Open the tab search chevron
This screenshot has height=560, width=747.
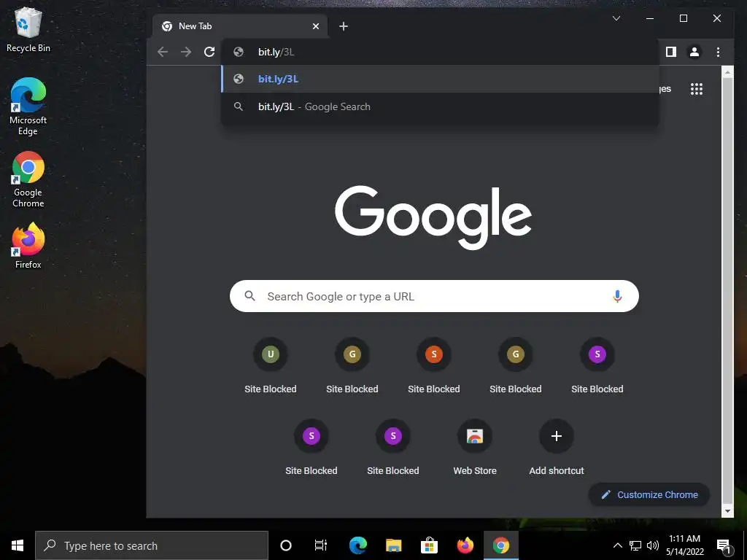(x=616, y=18)
